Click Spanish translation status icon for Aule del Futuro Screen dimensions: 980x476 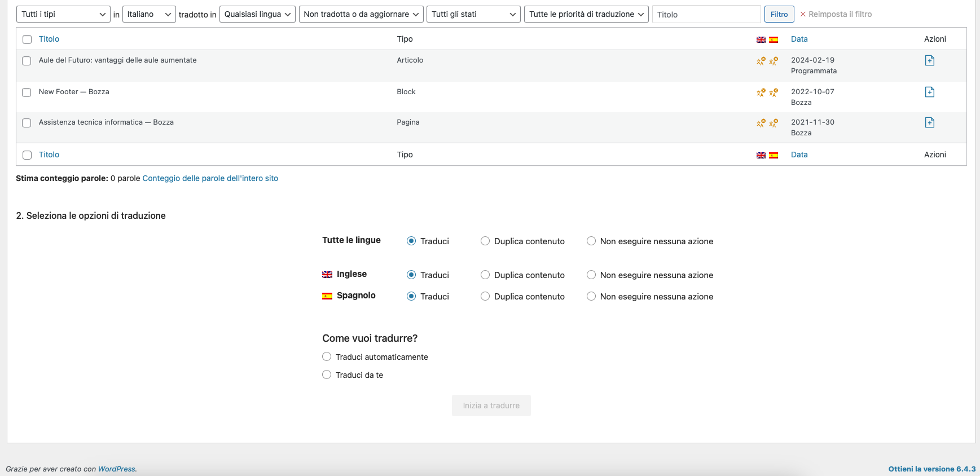click(x=774, y=61)
